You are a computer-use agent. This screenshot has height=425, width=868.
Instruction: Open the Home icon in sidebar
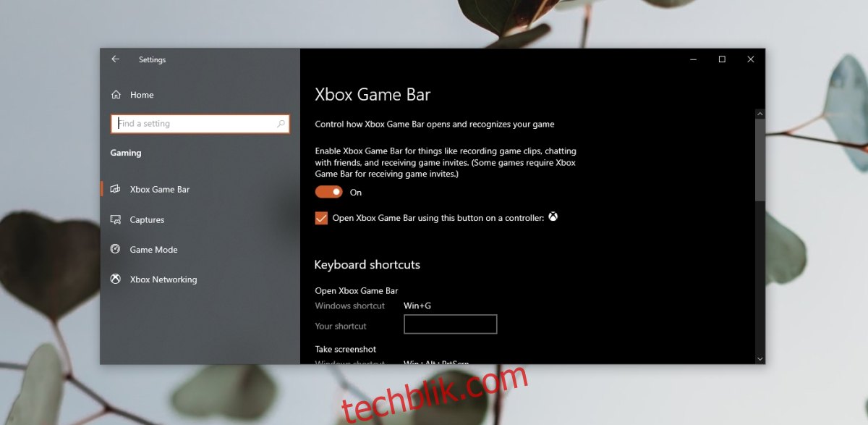(x=116, y=95)
